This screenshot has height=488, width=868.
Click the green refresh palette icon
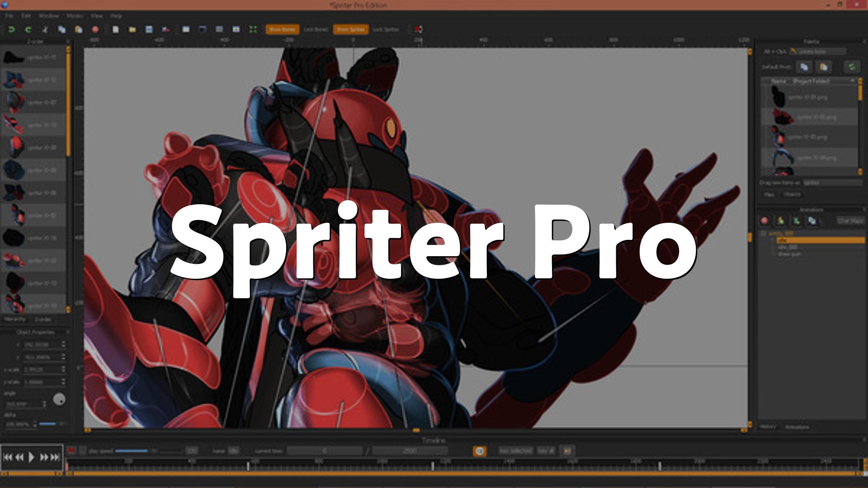point(851,67)
